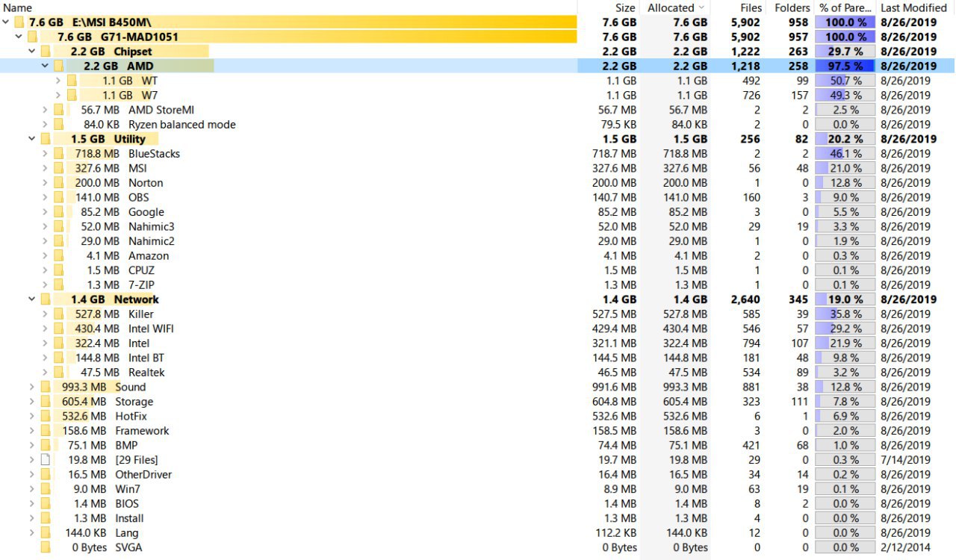Screen dimensions: 956x560
Task: Click the folder icon beside Sound
Action: click(x=46, y=387)
